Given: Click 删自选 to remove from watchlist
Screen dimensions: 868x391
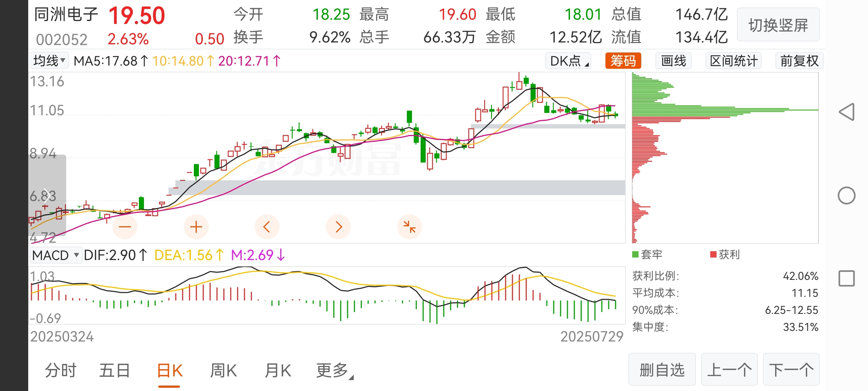Looking at the screenshot, I should (662, 370).
